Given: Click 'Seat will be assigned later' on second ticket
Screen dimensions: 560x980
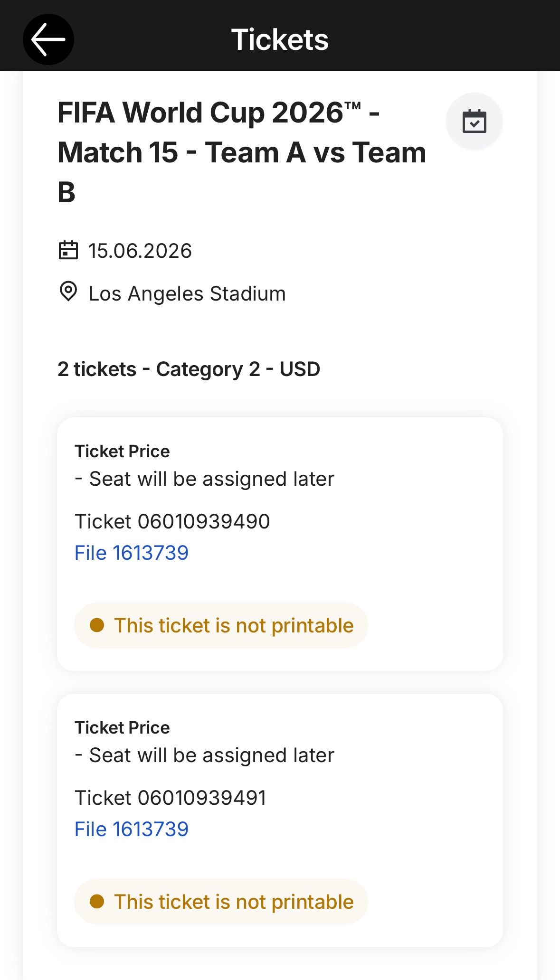Looking at the screenshot, I should coord(211,755).
